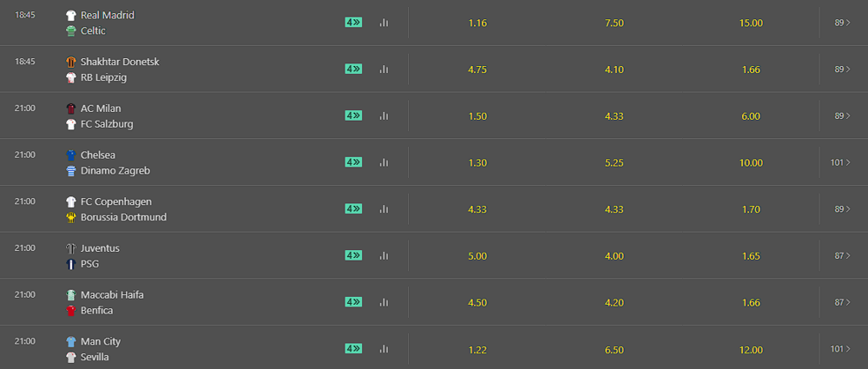Select Man City win odds 1.22
Screen dimensions: 868x369
pyautogui.click(x=477, y=350)
